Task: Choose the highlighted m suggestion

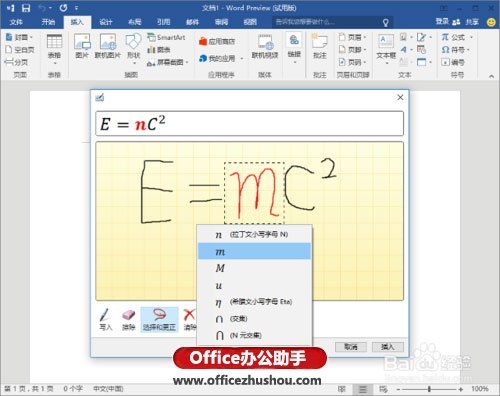Action: tap(254, 251)
